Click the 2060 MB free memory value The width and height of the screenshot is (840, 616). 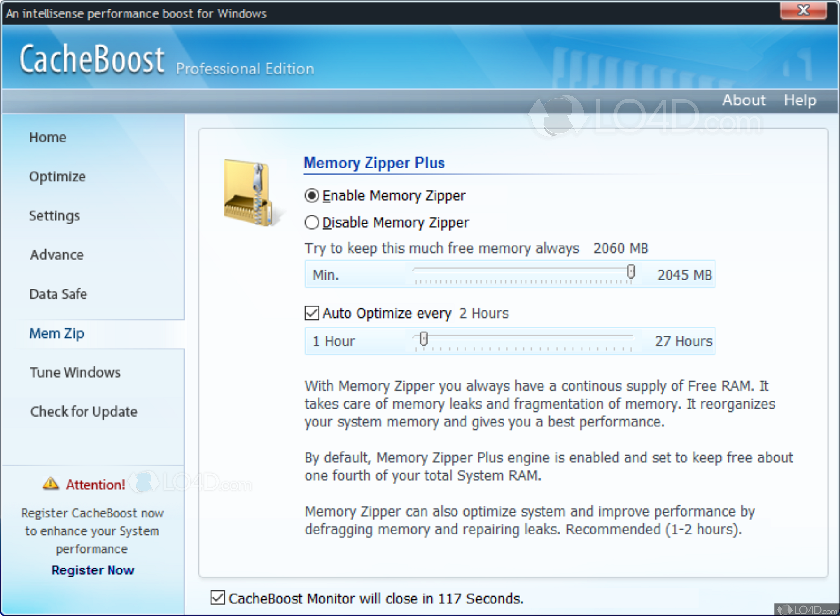tap(621, 248)
